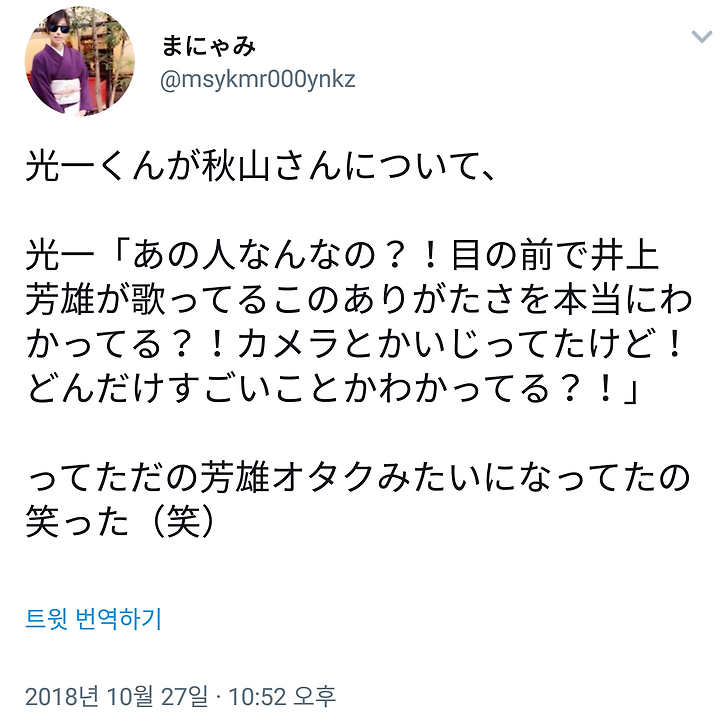Click the line starting 芳雄が歌ってる
Viewport: 720px width, 722px height.
[x=359, y=300]
